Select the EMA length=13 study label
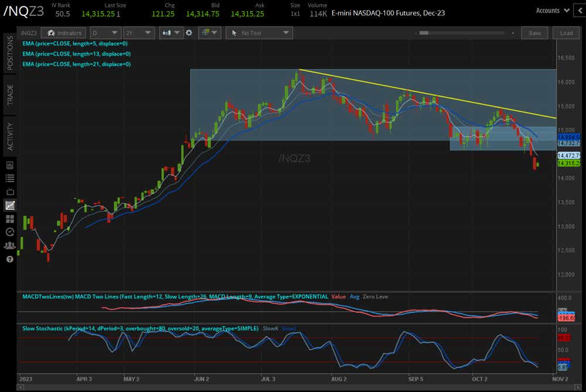 (x=76, y=54)
